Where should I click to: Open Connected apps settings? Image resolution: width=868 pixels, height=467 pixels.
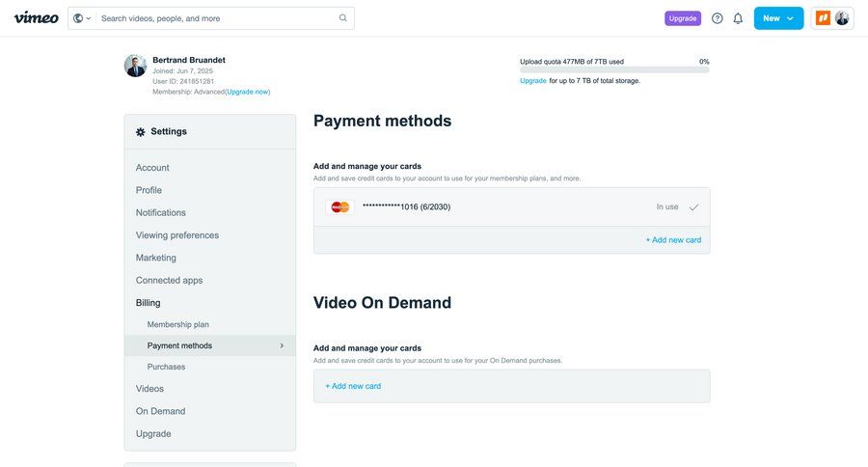169,281
